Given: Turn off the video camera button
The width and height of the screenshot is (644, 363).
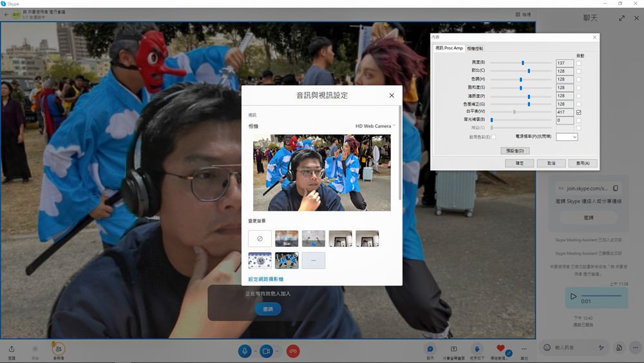Looking at the screenshot, I should pos(266,351).
